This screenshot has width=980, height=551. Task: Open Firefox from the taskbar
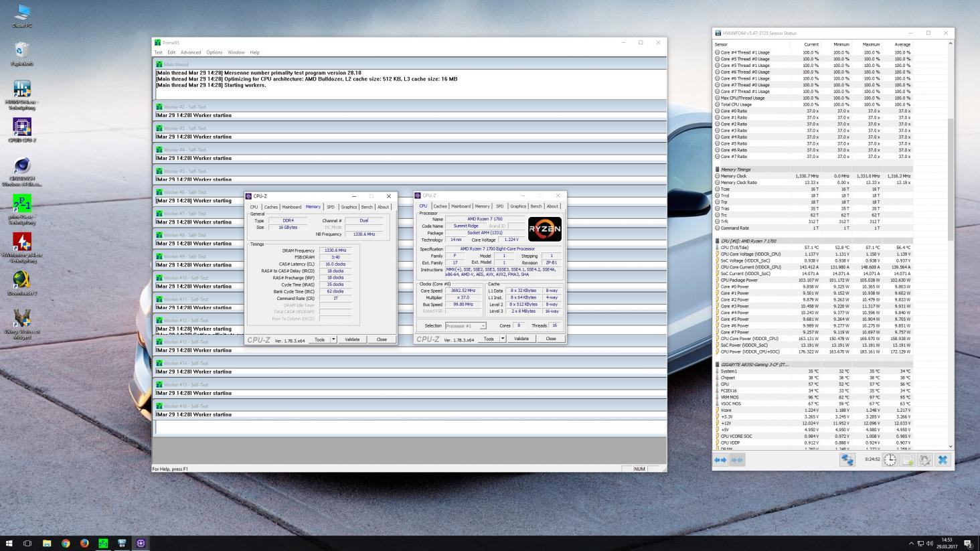point(84,543)
